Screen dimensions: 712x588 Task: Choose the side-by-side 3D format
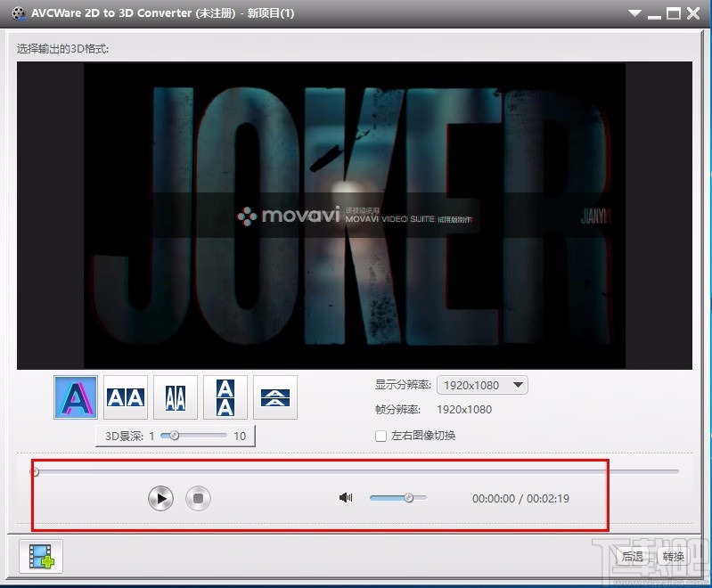point(126,397)
